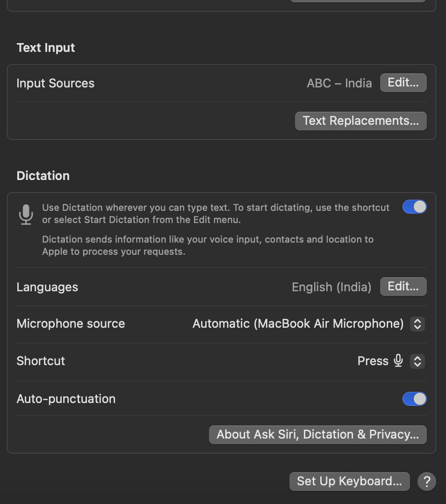Open Keyboard help via the question mark icon
446x504 pixels.
426,481
